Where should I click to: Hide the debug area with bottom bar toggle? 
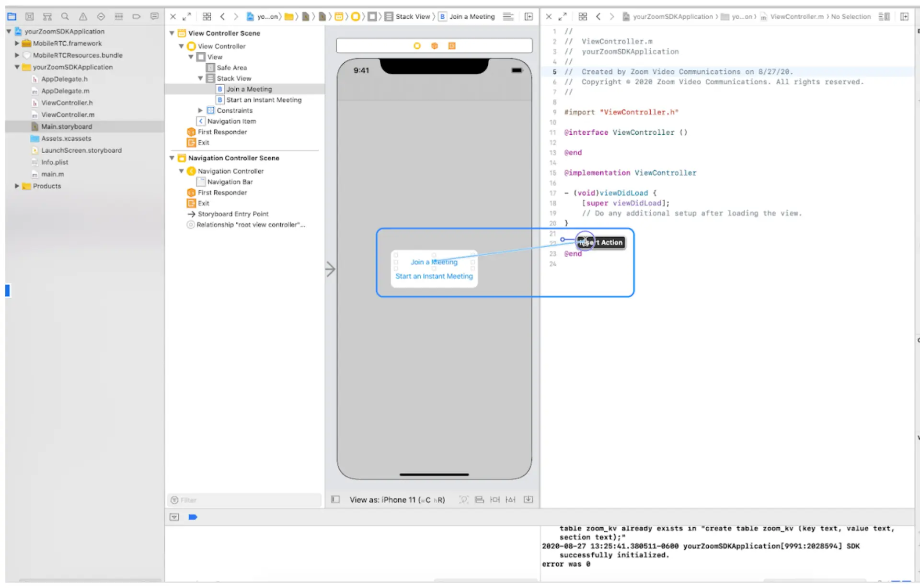click(x=174, y=517)
